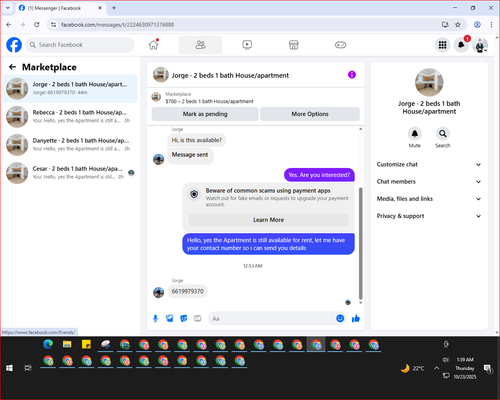Search in conversation magnifier icon
Screen dimensions: 500x400
[443, 134]
